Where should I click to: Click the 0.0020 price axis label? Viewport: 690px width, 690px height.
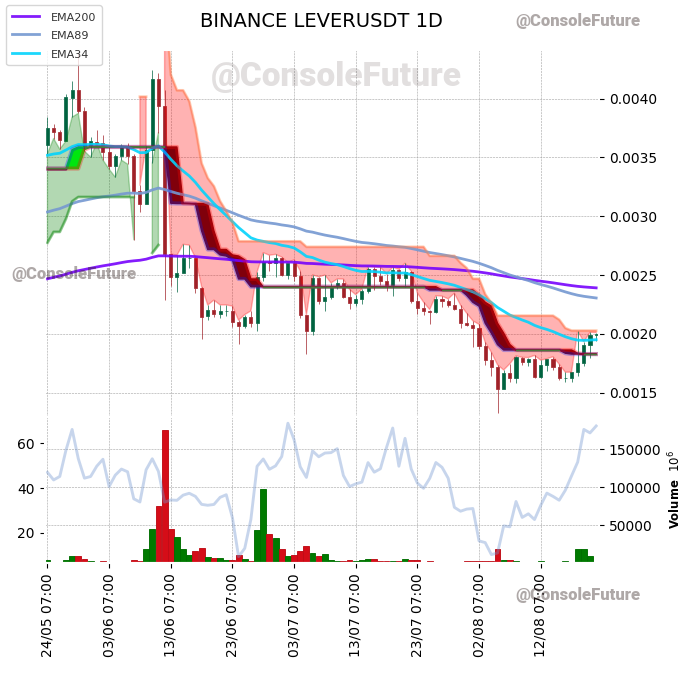[x=633, y=334]
